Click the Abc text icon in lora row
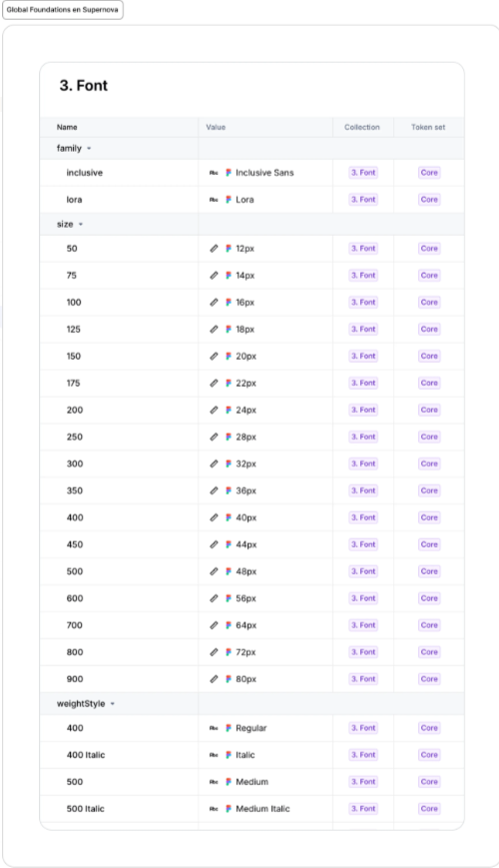Image resolution: width=499 pixels, height=868 pixels. (x=214, y=200)
